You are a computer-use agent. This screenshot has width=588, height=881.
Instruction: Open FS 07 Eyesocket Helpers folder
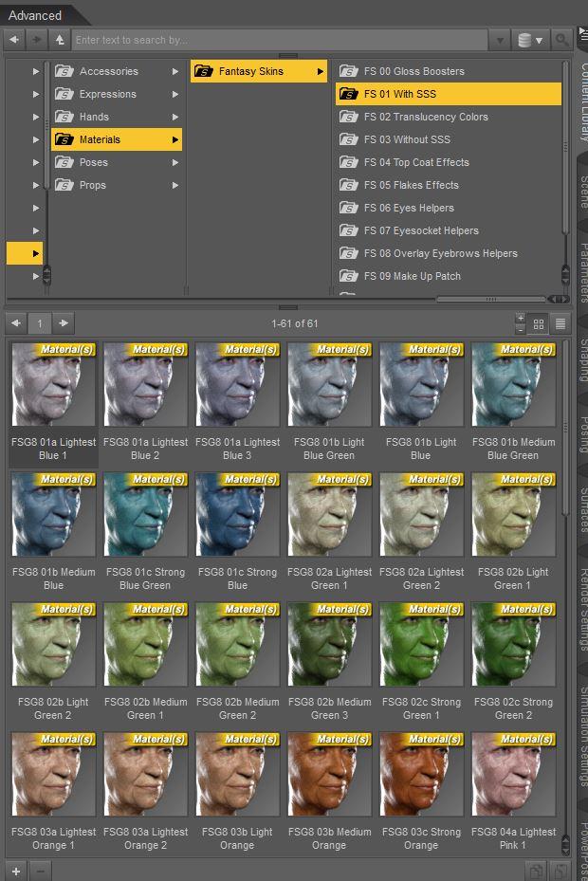pos(448,230)
